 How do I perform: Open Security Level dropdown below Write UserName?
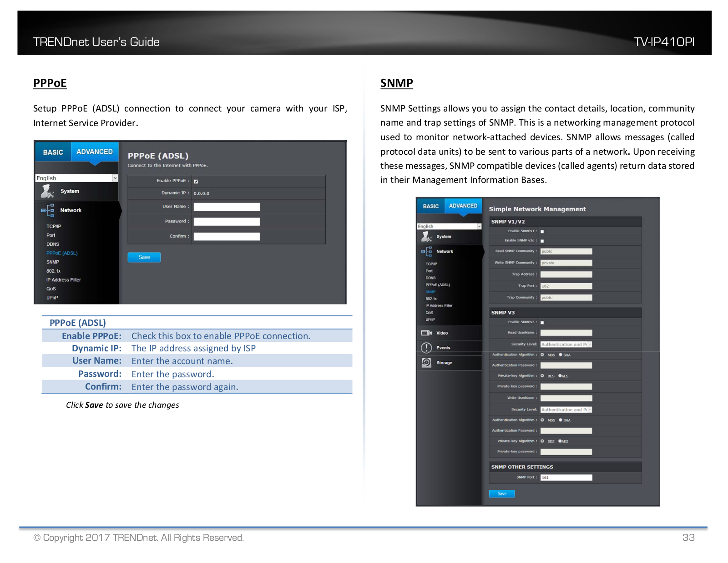[566, 410]
